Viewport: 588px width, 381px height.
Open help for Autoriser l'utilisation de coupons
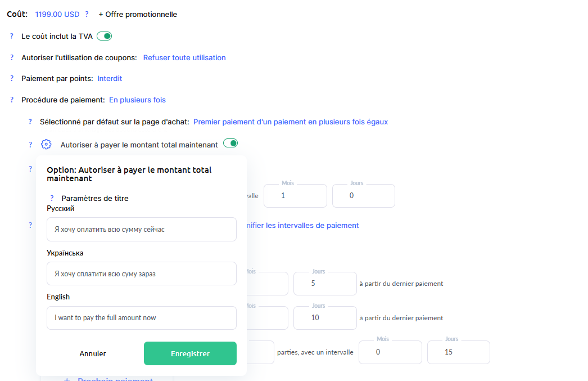[11, 57]
